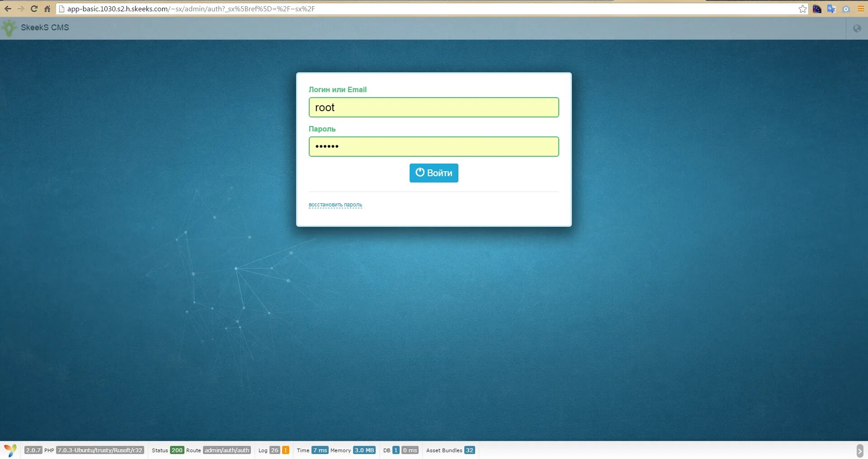Bookmark page with star icon
Viewport: 868px width, 459px height.
tap(802, 9)
